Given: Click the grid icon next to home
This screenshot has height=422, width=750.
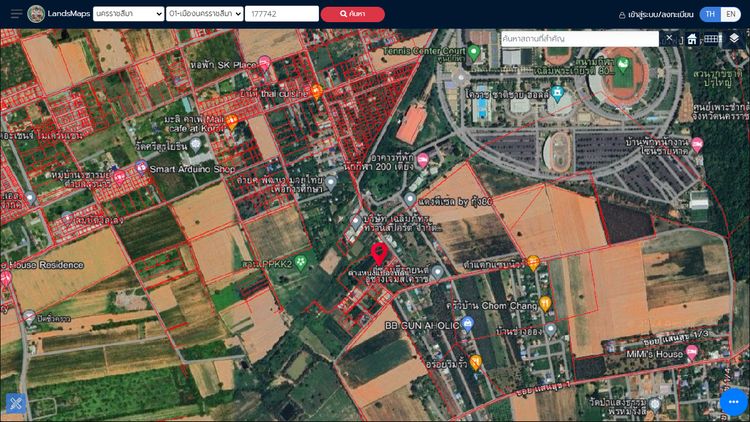Looking at the screenshot, I should tap(712, 39).
